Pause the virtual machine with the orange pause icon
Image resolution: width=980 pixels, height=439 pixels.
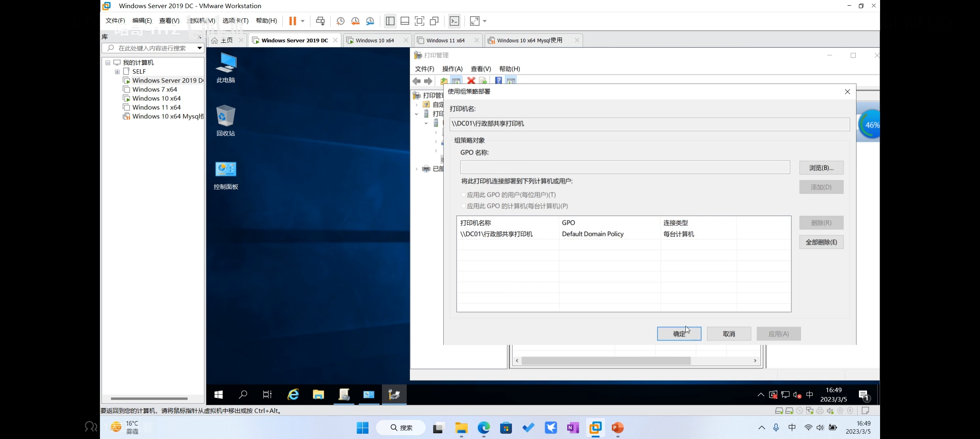click(292, 21)
